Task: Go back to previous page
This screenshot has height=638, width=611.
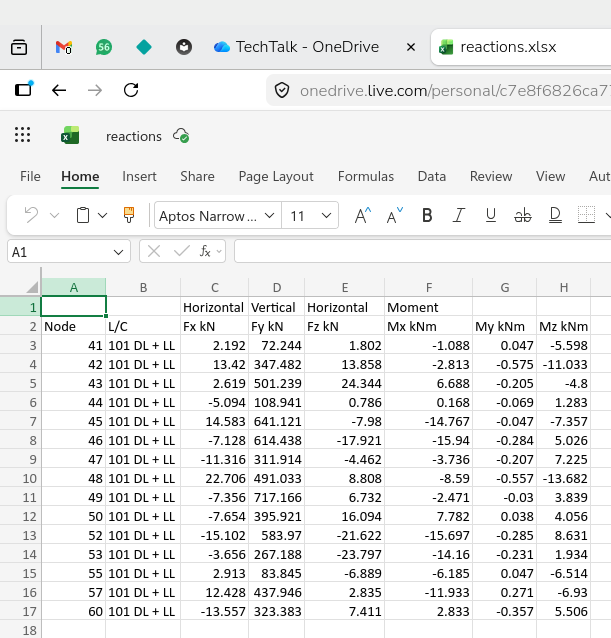Action: (59, 90)
